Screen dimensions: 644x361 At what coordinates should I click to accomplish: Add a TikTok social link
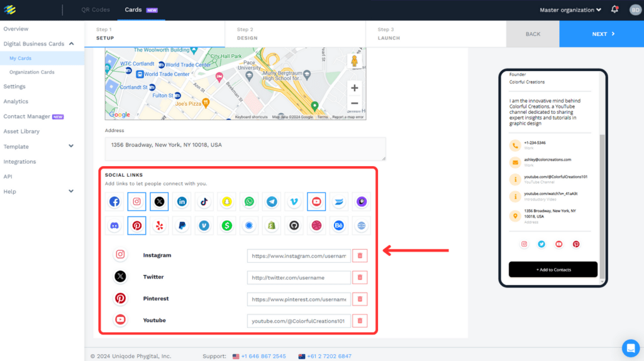coord(204,202)
